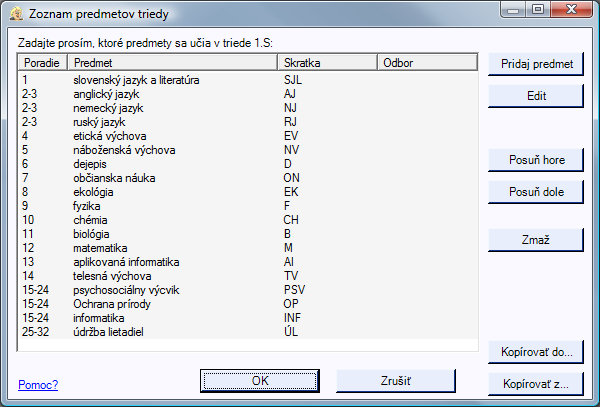Open Kopírovať do... copy dialog
Viewport: 600px width, 407px height.
click(536, 352)
